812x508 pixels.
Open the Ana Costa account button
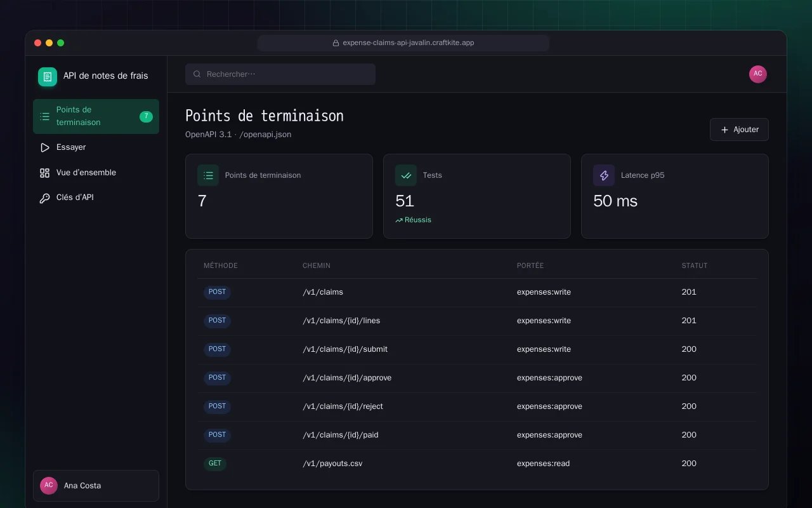96,486
